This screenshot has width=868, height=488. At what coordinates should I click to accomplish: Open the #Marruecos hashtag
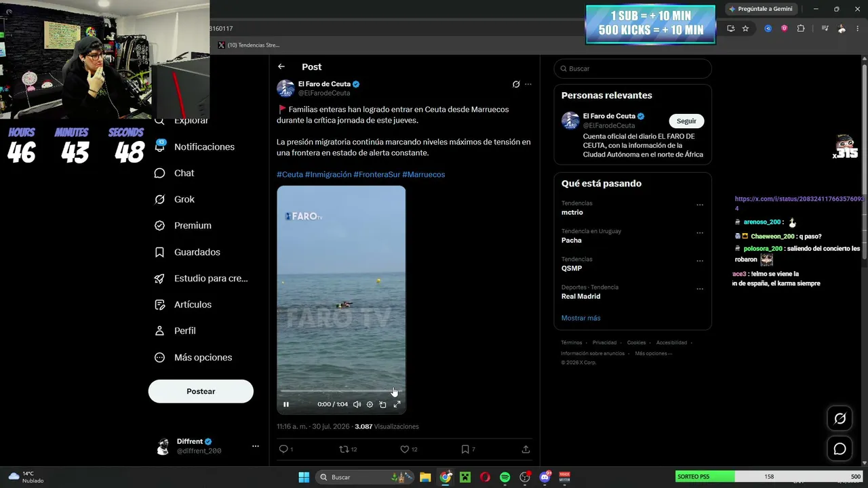pyautogui.click(x=424, y=174)
